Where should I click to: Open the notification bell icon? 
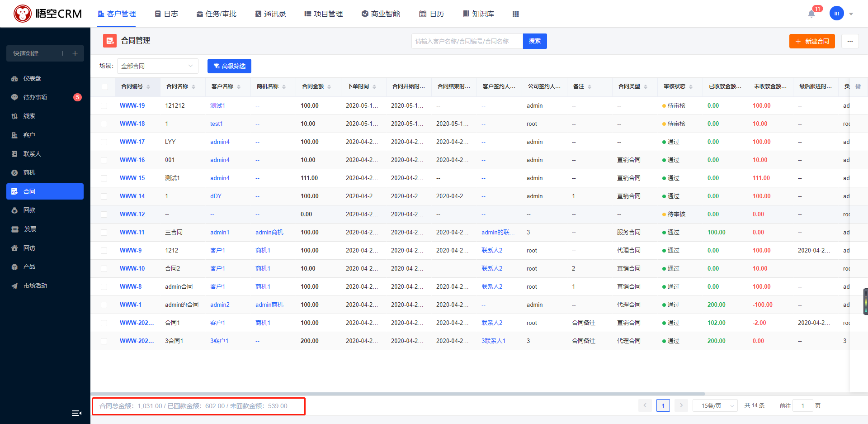pos(811,14)
